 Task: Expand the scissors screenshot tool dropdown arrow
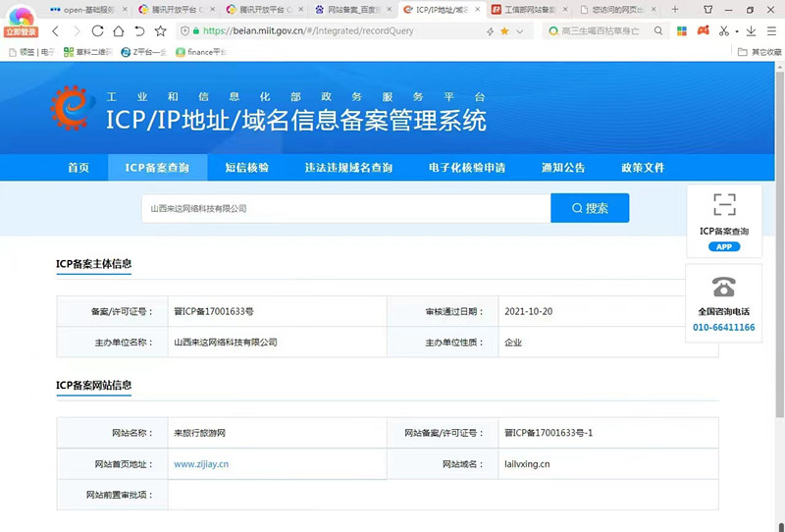click(736, 31)
